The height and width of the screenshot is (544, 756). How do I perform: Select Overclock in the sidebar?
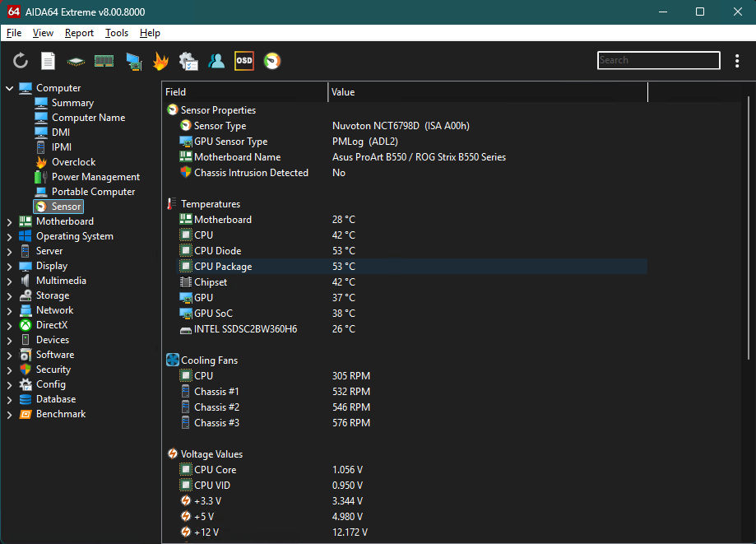(x=73, y=162)
